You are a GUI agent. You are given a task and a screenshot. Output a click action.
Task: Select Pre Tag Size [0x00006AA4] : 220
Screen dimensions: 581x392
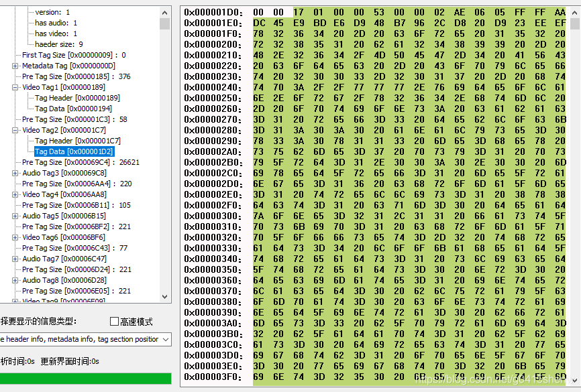[77, 184]
